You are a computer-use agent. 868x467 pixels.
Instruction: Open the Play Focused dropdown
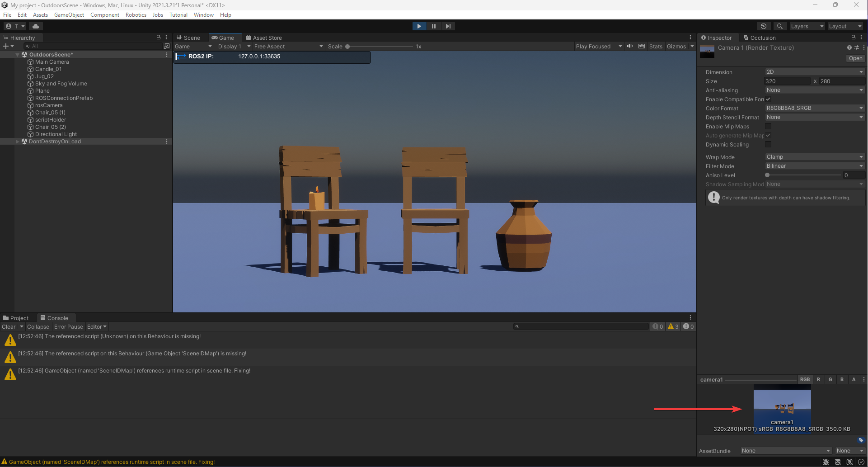click(599, 46)
